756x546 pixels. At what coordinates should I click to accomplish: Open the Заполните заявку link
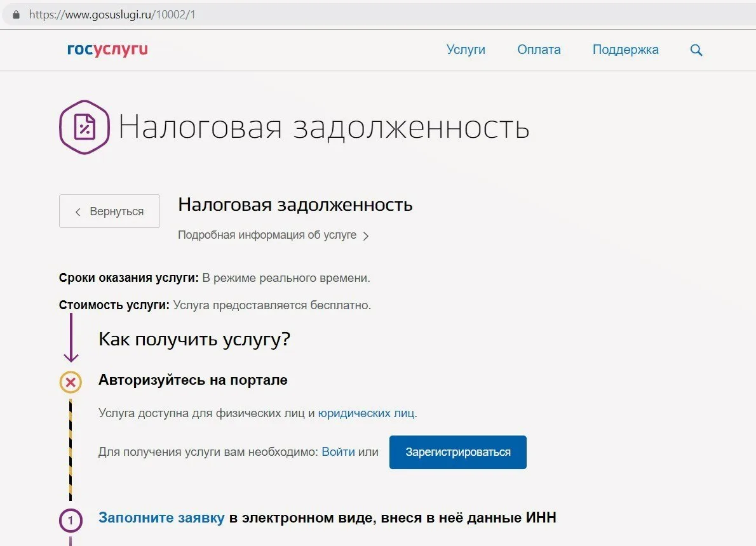pos(161,518)
